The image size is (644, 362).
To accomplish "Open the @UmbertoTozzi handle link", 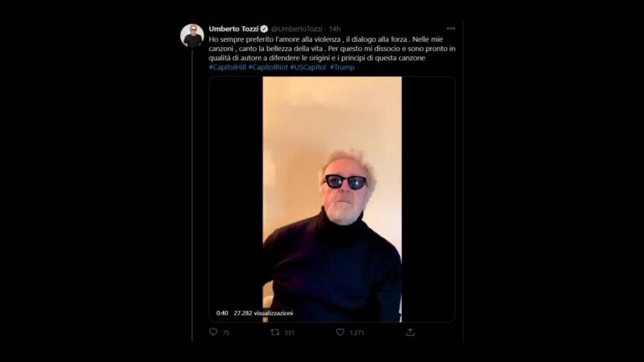I will click(x=297, y=28).
